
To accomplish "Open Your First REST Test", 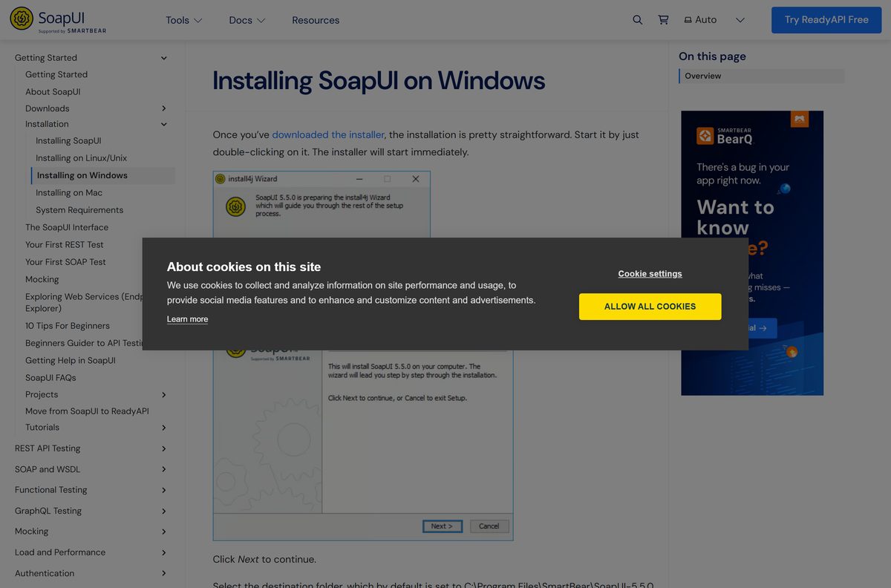I will tap(65, 245).
